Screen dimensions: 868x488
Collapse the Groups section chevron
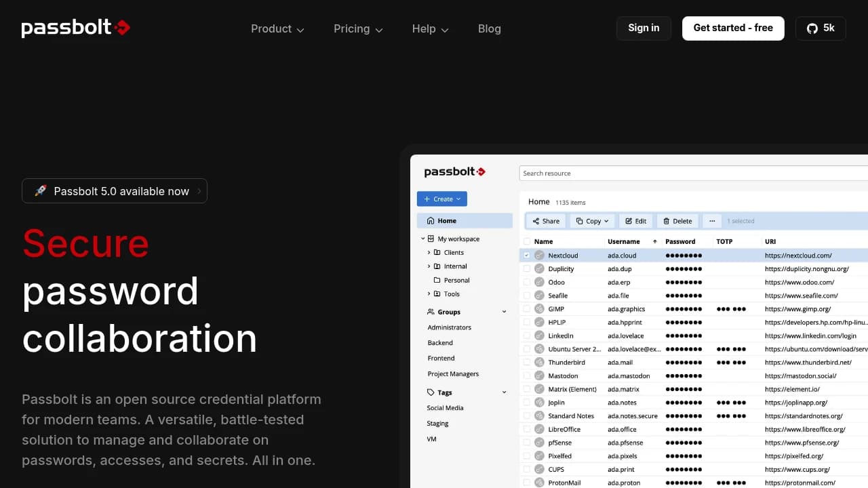point(504,312)
